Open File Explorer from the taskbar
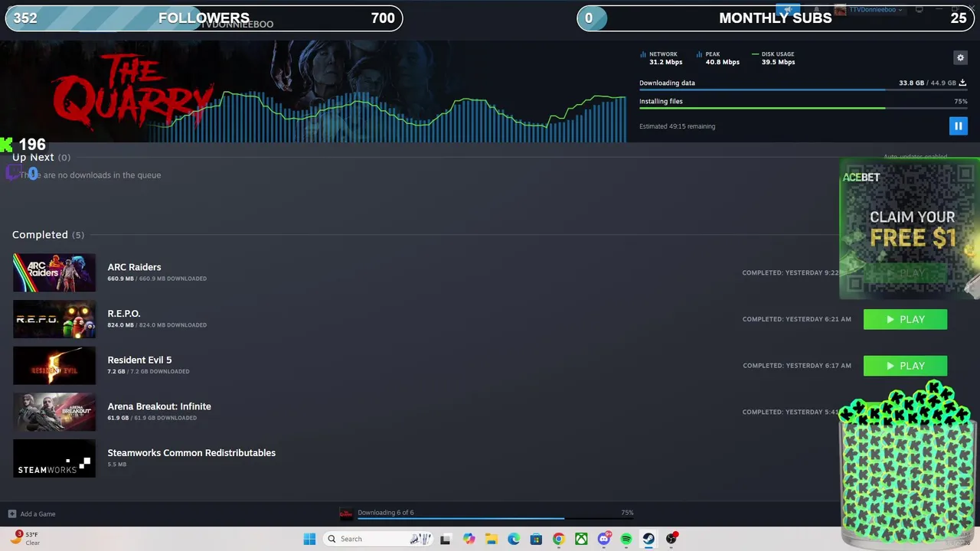Viewport: 980px width, 551px height. [491, 539]
